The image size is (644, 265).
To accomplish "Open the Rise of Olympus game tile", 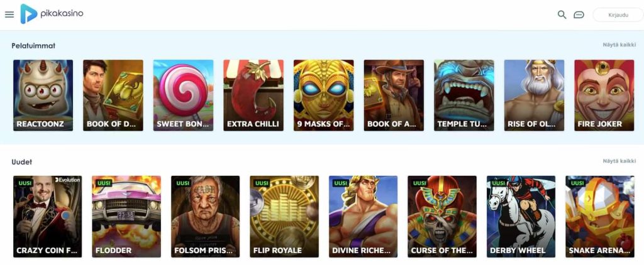I will [535, 95].
